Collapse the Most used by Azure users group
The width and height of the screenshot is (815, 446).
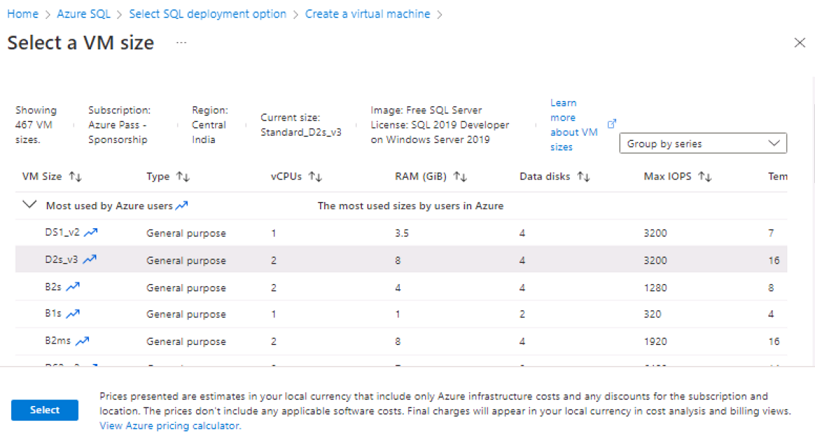(x=28, y=206)
